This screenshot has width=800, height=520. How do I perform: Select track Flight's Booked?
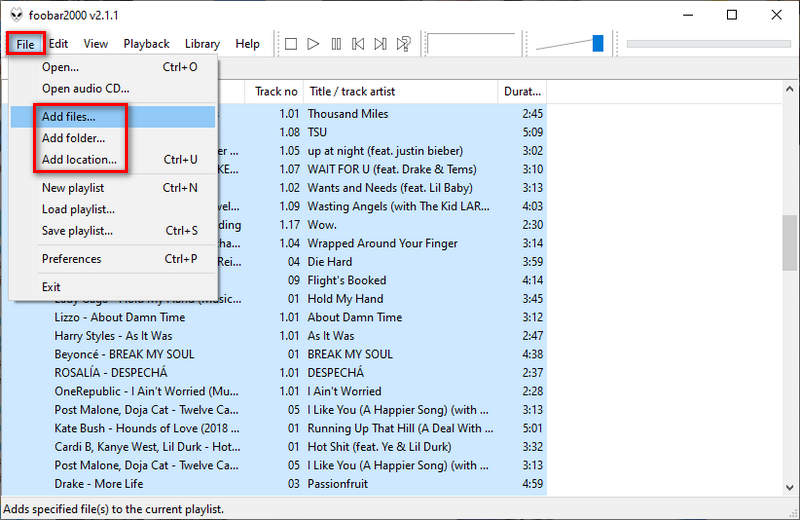tap(346, 280)
